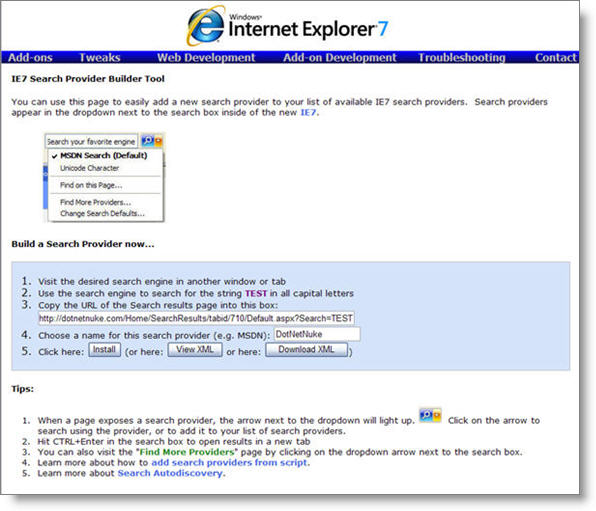This screenshot has height=511, width=596.
Task: Click 'Visit the desired search engine' step
Action: pyautogui.click(x=162, y=282)
